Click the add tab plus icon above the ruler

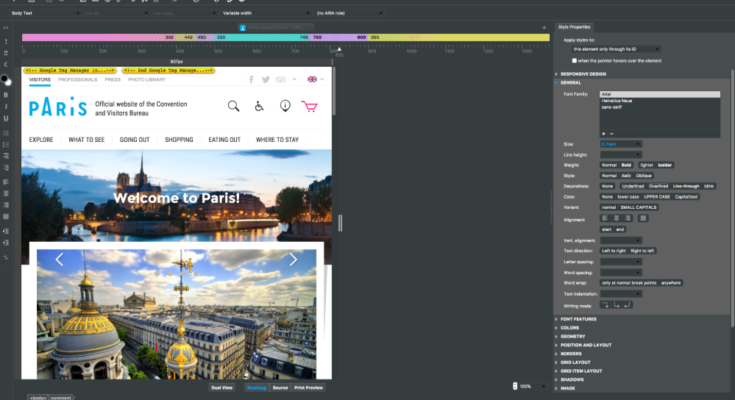pos(544,28)
